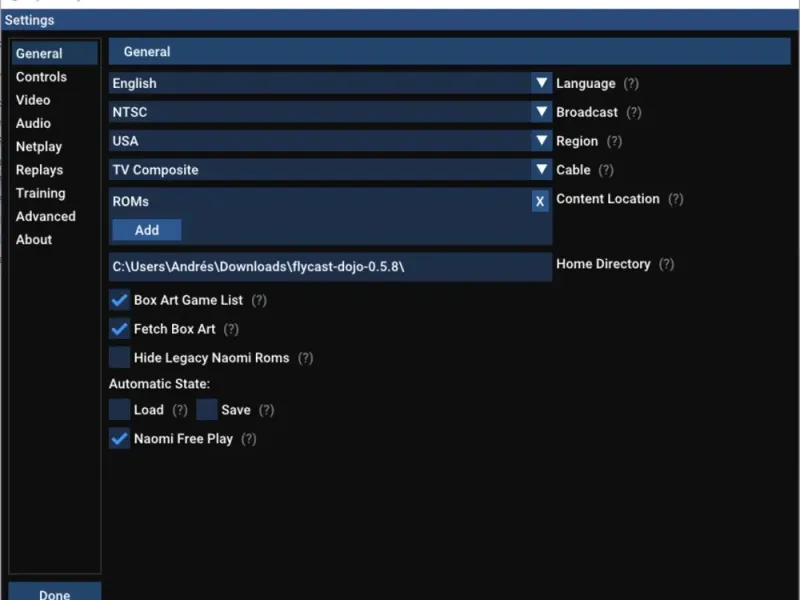The image size is (800, 600).
Task: Click the arrow on the Language combo box
Action: point(541,83)
